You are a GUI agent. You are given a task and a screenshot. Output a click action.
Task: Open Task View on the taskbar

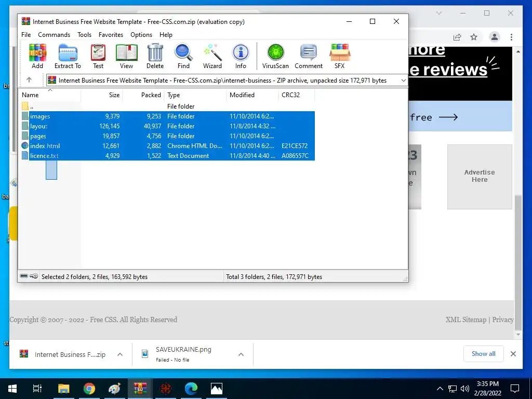click(37, 389)
